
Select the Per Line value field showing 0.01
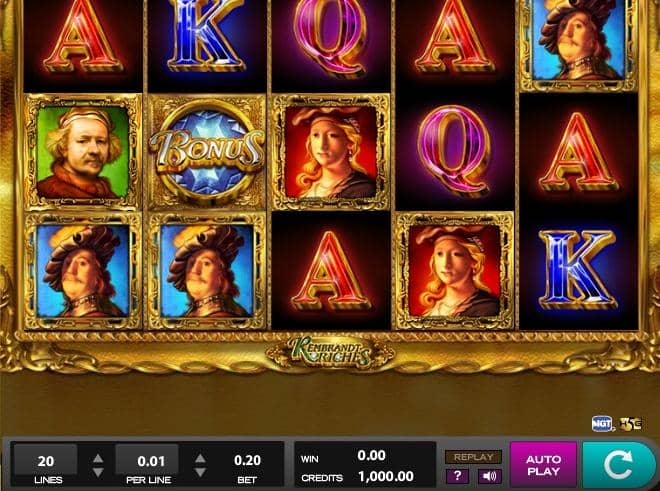(147, 460)
